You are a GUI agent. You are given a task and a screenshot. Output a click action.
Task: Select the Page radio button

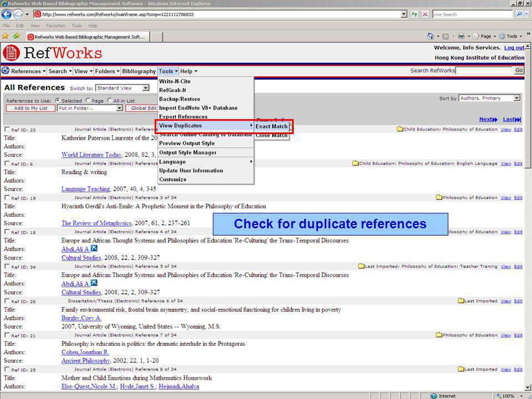[x=88, y=100]
